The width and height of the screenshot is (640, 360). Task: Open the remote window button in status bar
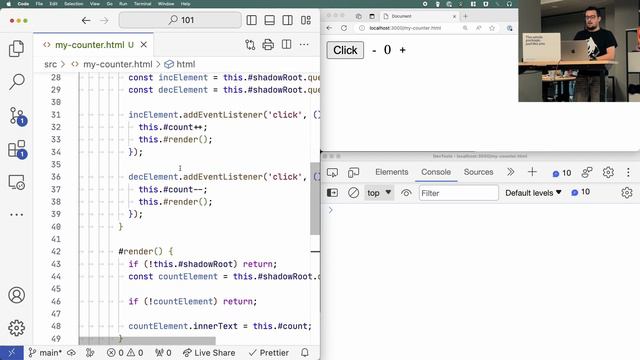[x=11, y=353]
